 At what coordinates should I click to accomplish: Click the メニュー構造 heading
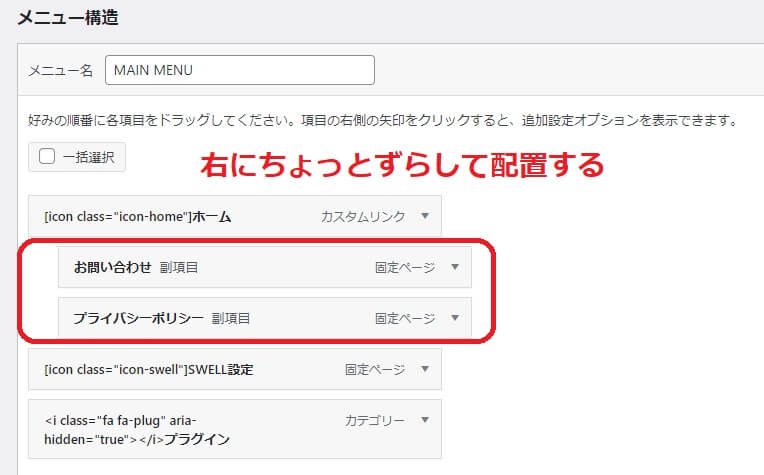coord(68,18)
